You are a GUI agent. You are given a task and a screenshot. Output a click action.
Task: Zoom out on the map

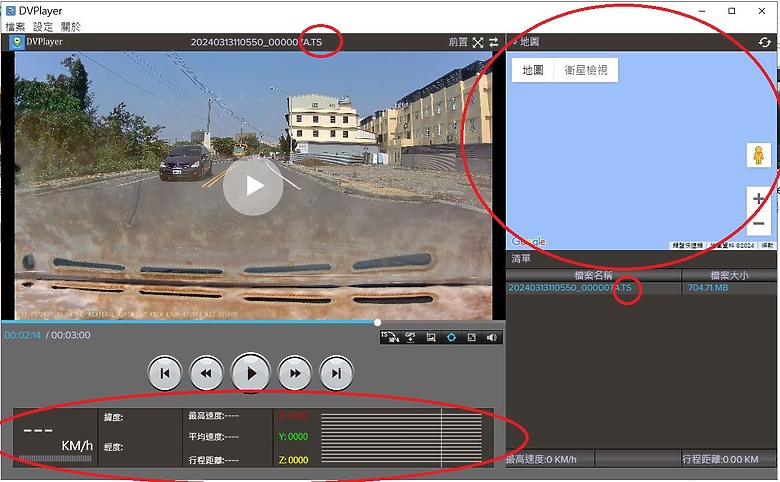tap(759, 223)
